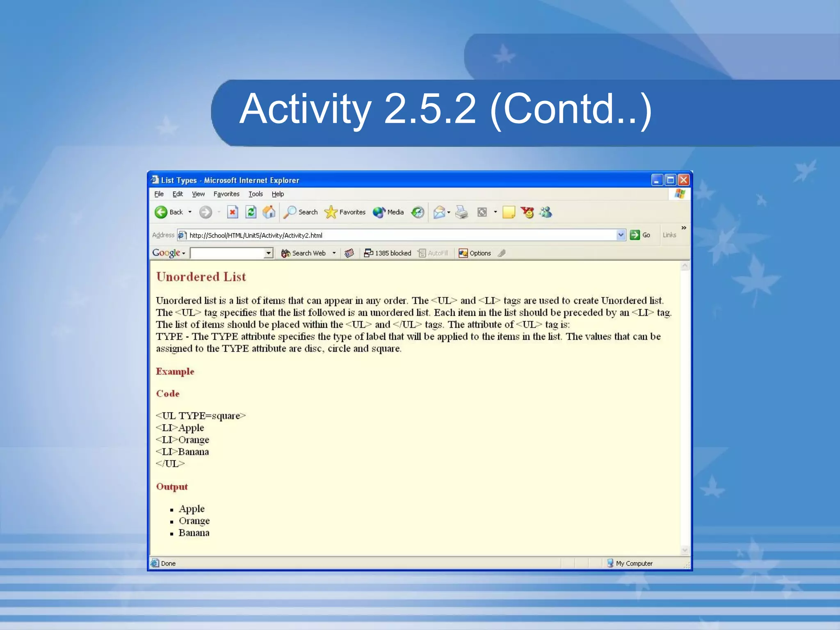
Task: Click inside the Google toolbar search box
Action: pos(227,253)
